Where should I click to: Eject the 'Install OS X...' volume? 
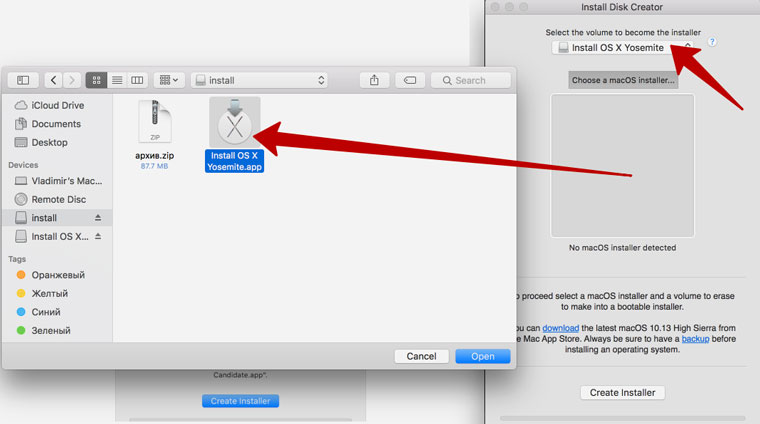point(98,236)
